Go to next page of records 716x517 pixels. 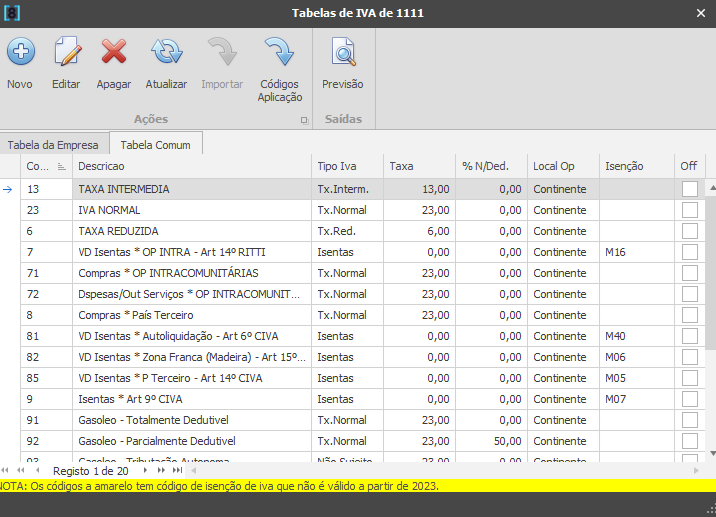tap(161, 470)
